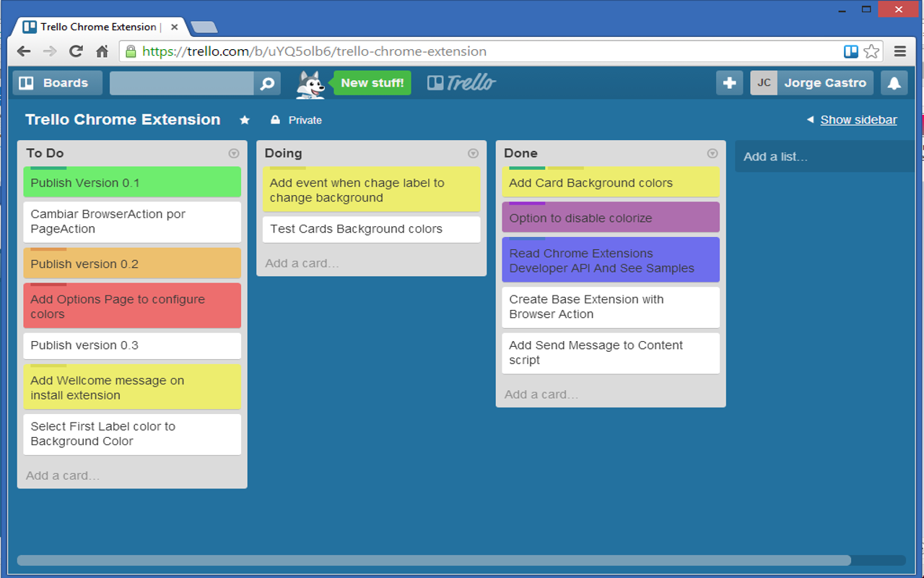Open the Boards menu
Viewport: 924px width, 578px height.
(x=57, y=83)
